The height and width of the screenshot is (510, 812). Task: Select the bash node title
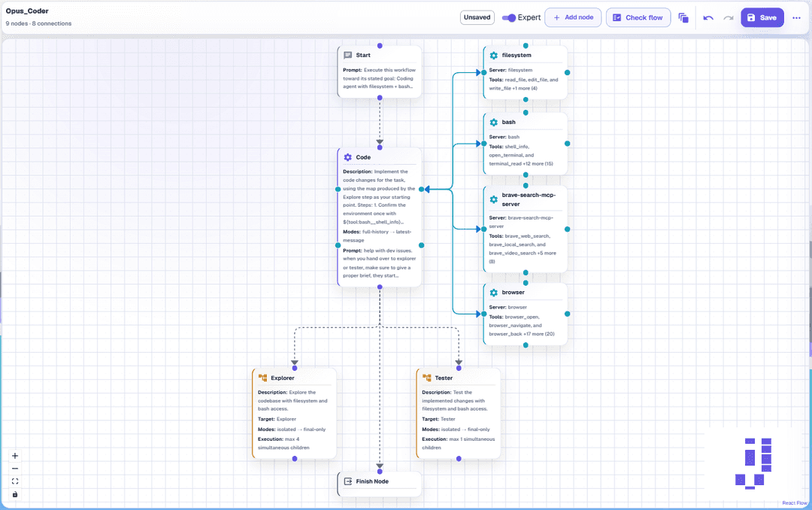508,123
